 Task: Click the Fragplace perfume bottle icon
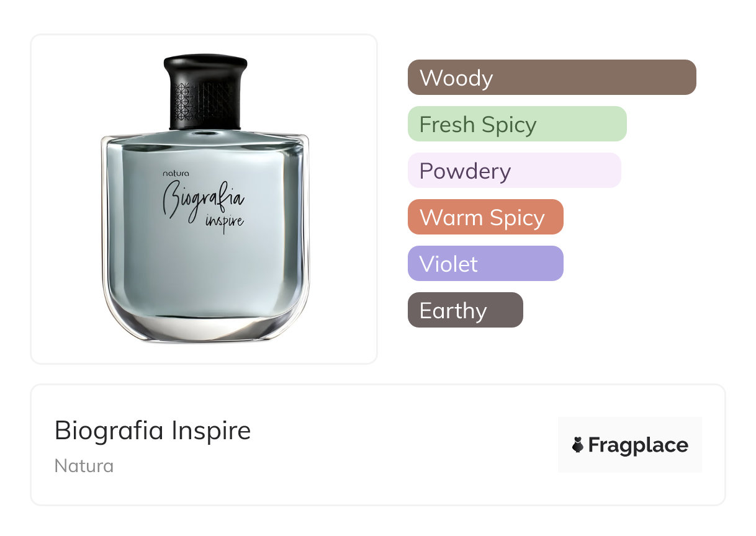pos(578,445)
